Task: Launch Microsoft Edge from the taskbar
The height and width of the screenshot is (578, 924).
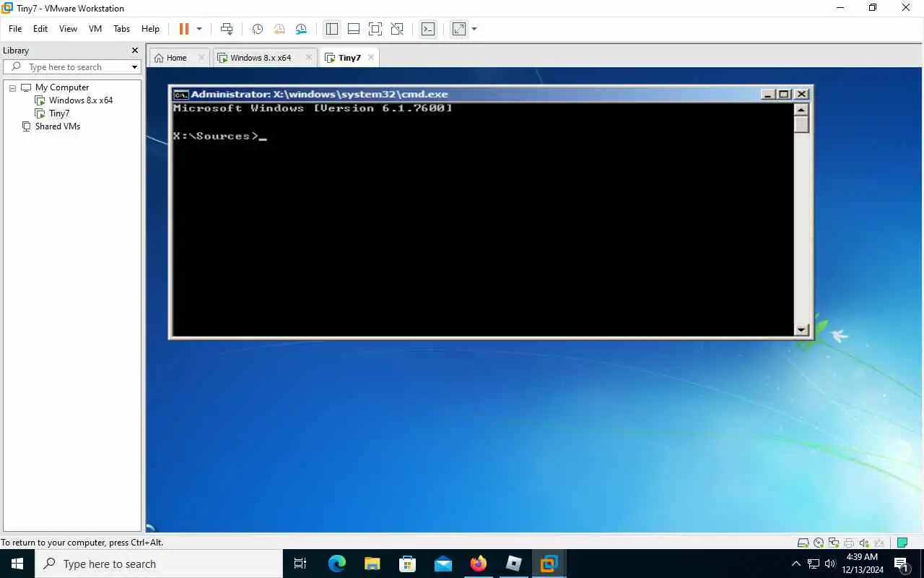Action: coord(337,564)
